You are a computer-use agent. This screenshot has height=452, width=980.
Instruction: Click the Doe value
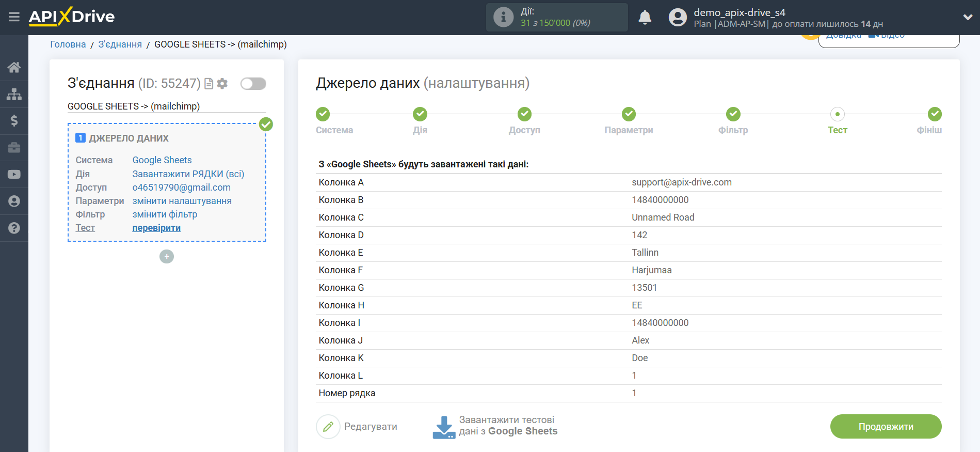tap(640, 358)
